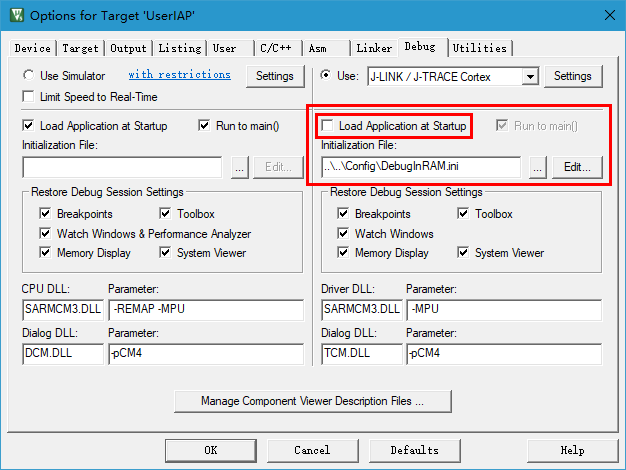This screenshot has height=470, width=626.
Task: Click Settings button next to J-LINK dropdown
Action: [x=573, y=76]
